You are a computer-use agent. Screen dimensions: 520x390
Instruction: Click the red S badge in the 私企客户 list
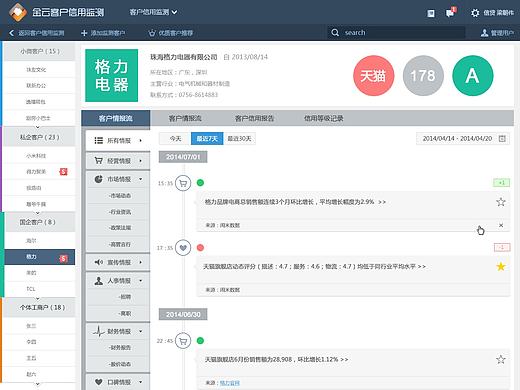click(63, 172)
